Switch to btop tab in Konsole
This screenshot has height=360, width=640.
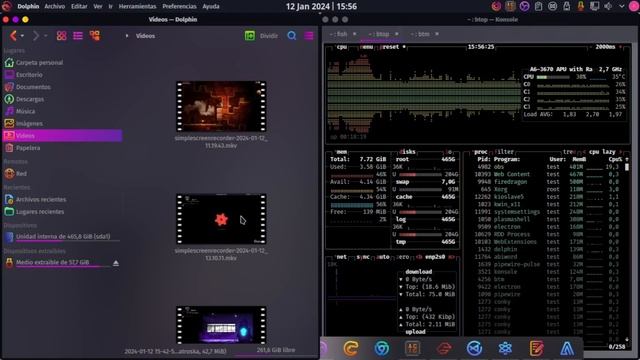coord(379,34)
